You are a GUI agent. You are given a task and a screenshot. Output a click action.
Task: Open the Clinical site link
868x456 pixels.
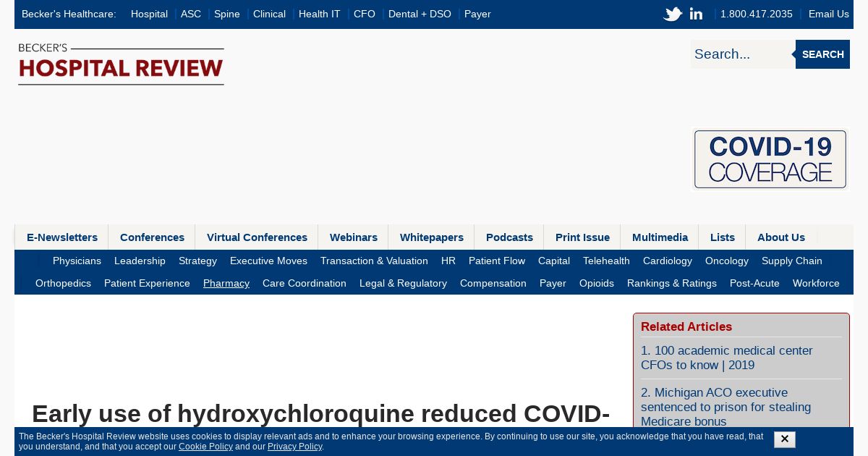(269, 14)
